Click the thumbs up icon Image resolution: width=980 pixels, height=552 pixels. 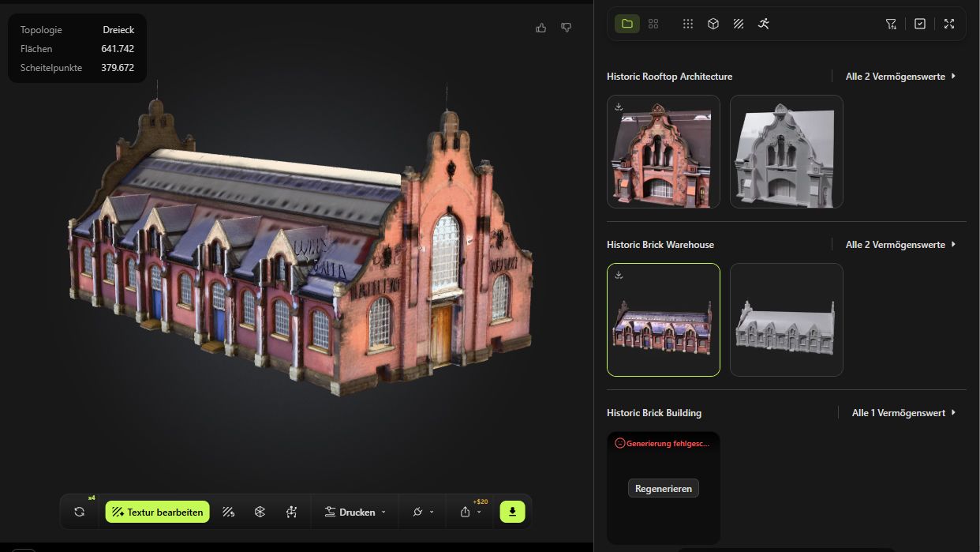(x=540, y=28)
